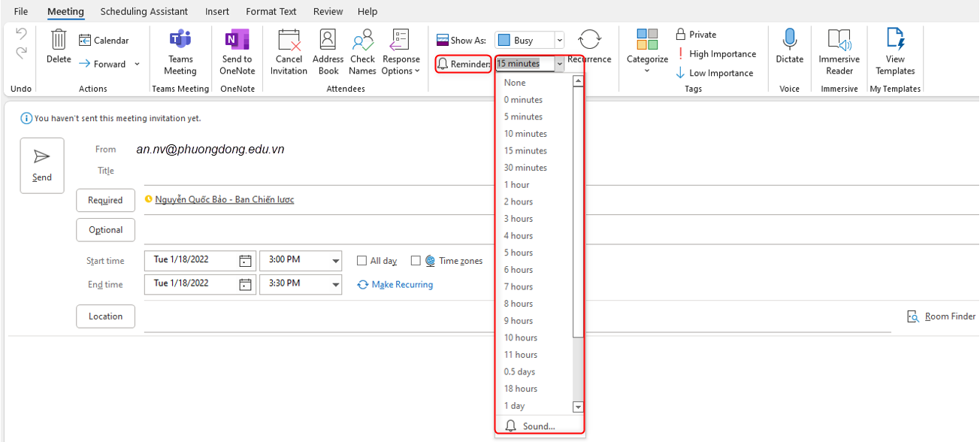This screenshot has width=980, height=442.
Task: Choose reminder Sound option
Action: [531, 426]
